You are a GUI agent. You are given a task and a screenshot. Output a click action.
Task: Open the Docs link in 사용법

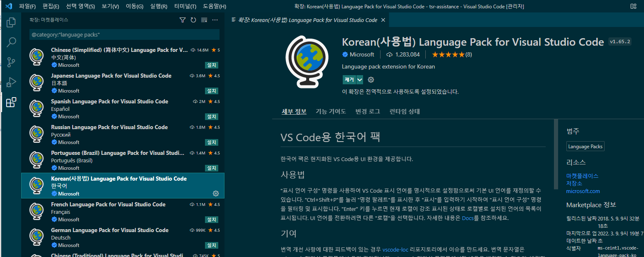pyautogui.click(x=468, y=218)
